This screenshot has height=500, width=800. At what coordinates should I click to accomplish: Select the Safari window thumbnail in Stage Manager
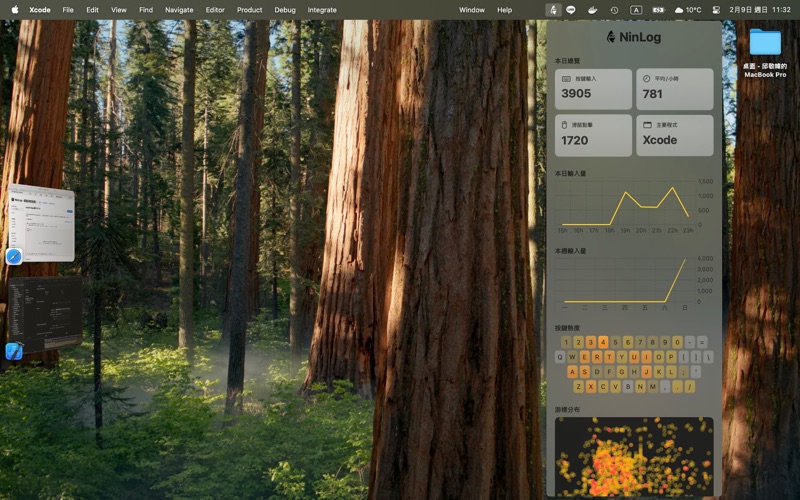pos(42,223)
